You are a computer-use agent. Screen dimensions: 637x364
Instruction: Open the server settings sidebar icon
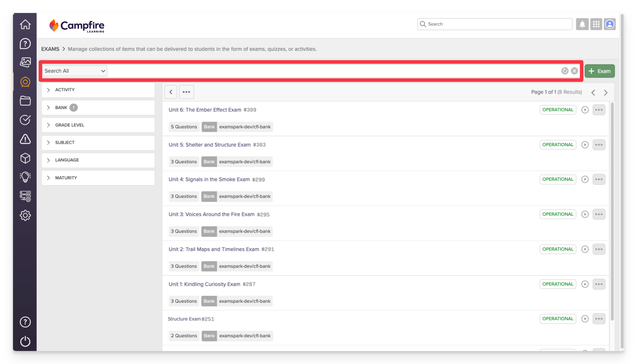25,196
